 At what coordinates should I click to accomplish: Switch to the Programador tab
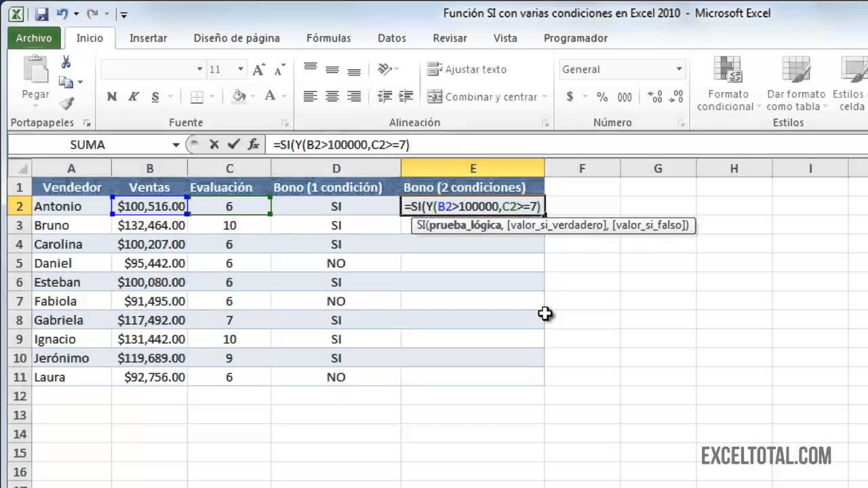coord(576,38)
